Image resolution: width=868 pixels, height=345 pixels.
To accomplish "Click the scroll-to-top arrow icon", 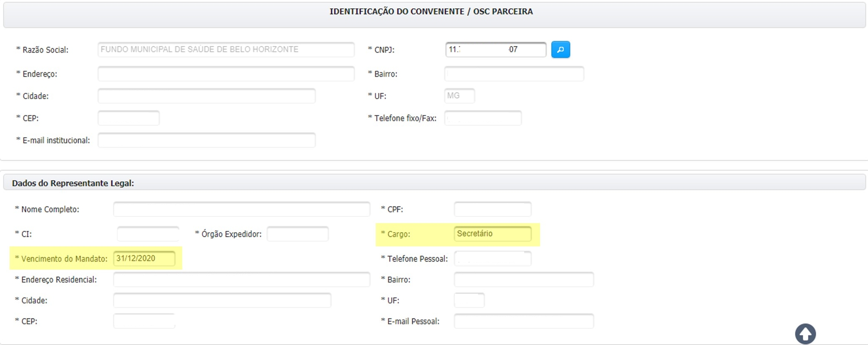I will [805, 334].
